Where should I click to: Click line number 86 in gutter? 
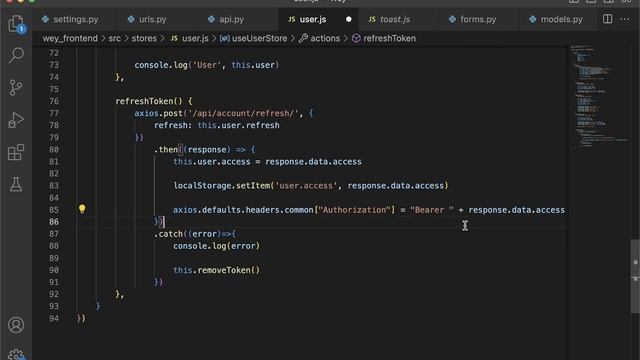(54, 222)
